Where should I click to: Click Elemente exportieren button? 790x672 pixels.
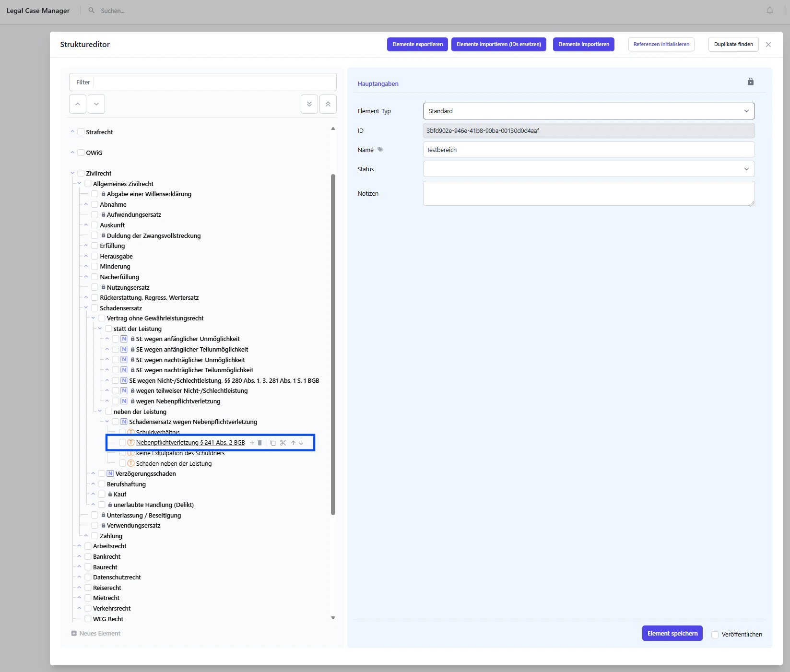418,44
